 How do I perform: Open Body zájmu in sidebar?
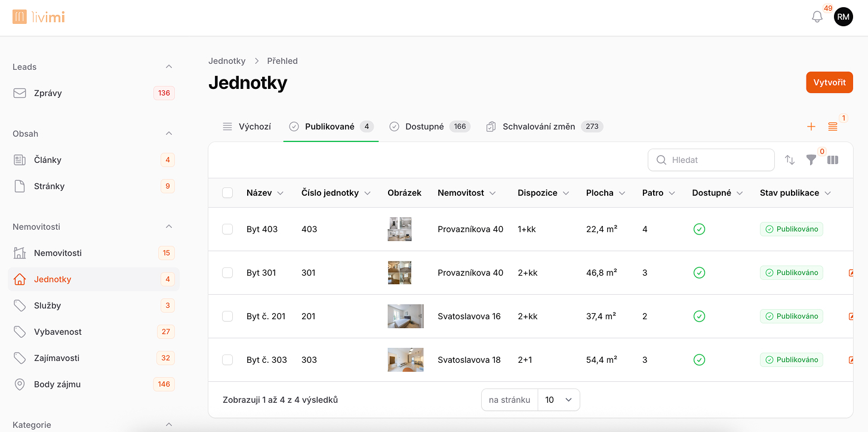tap(94, 384)
